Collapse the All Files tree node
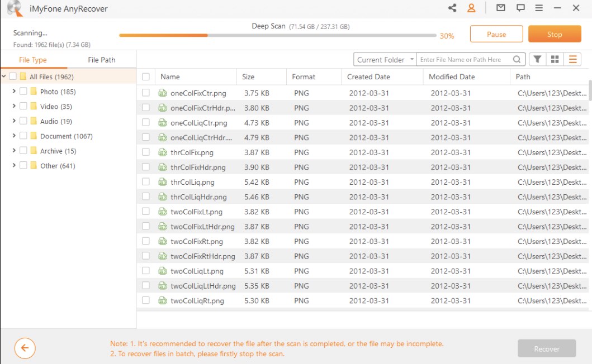Image resolution: width=592 pixels, height=364 pixels. pyautogui.click(x=4, y=76)
